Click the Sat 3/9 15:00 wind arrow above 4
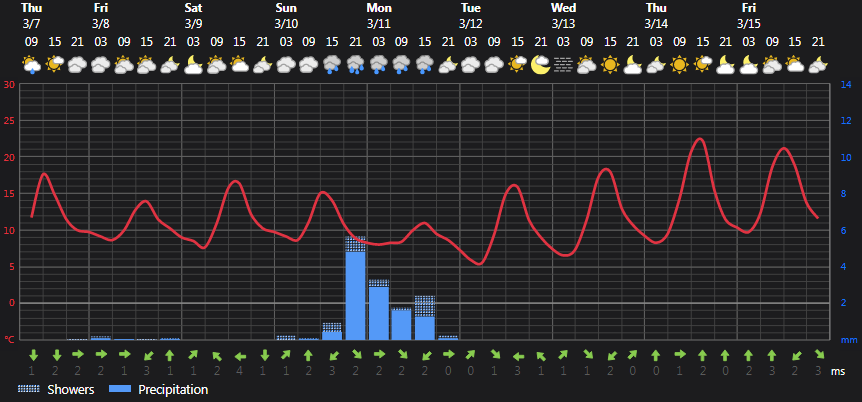 [x=240, y=356]
